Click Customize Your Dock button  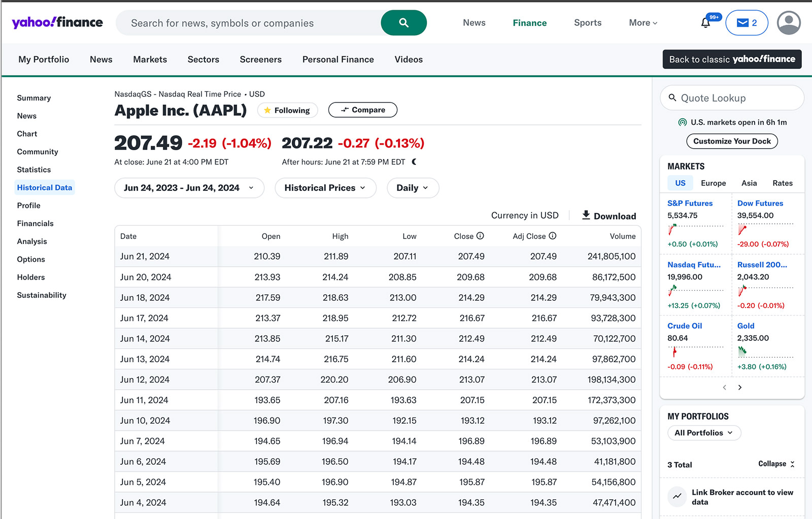[x=732, y=141]
